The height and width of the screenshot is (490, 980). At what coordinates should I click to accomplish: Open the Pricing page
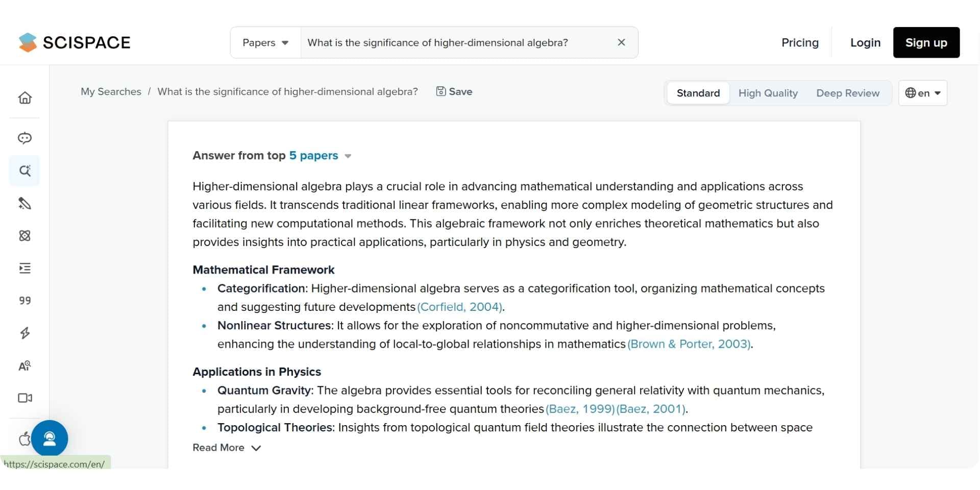(x=800, y=42)
